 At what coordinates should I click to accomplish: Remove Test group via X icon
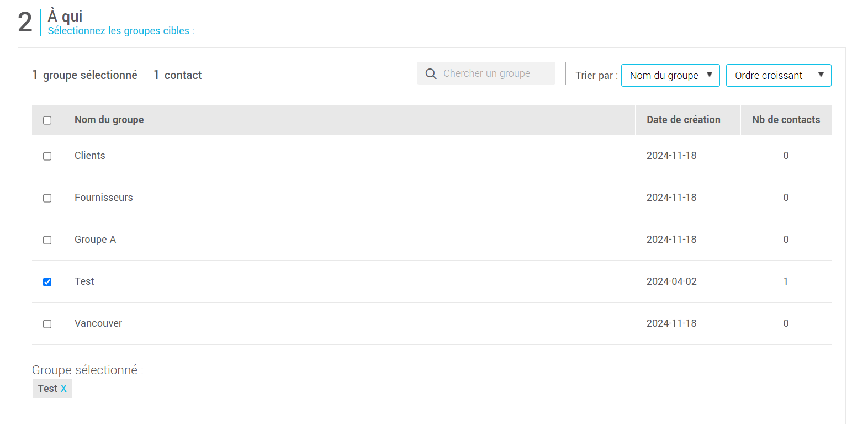63,389
